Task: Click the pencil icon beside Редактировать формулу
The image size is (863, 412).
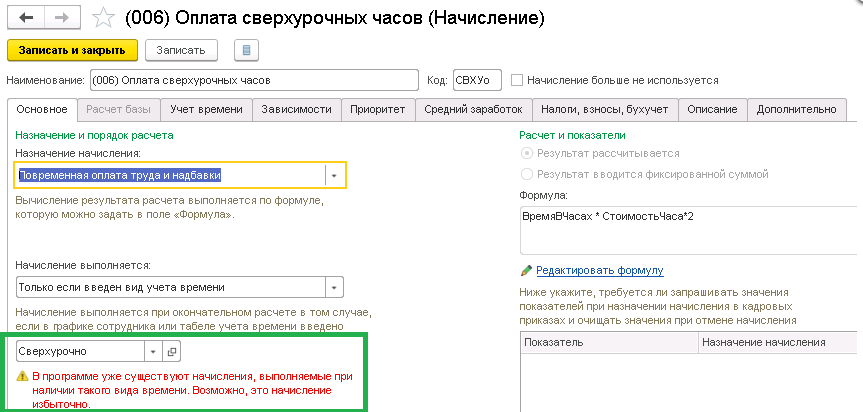Action: click(526, 271)
